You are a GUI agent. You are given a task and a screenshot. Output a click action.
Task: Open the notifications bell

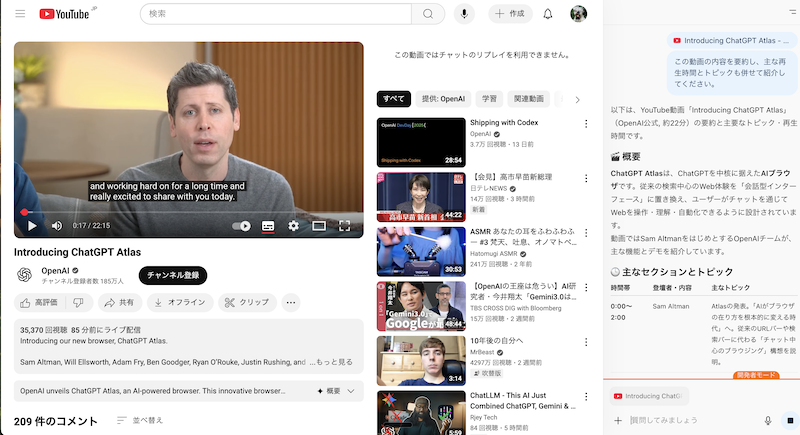(547, 14)
